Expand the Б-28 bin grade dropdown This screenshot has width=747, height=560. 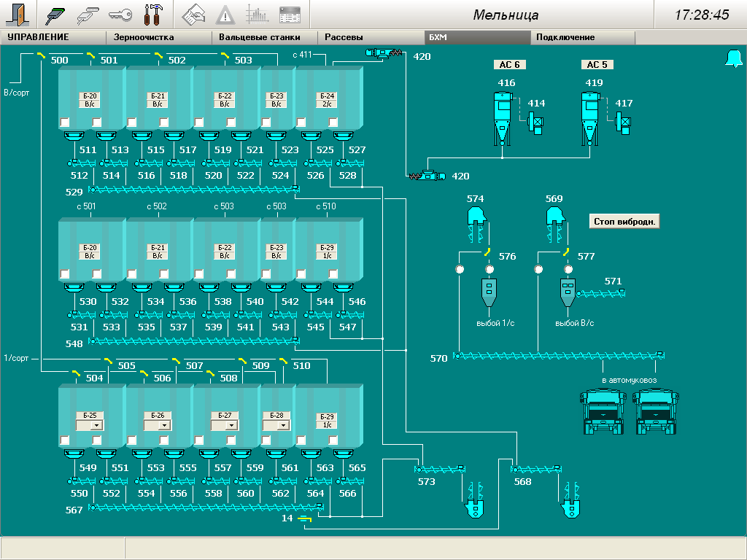pos(284,425)
